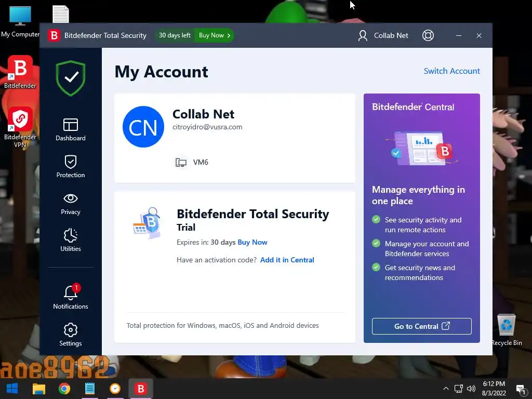
Task: Open the Privacy eye section
Action: click(x=71, y=204)
